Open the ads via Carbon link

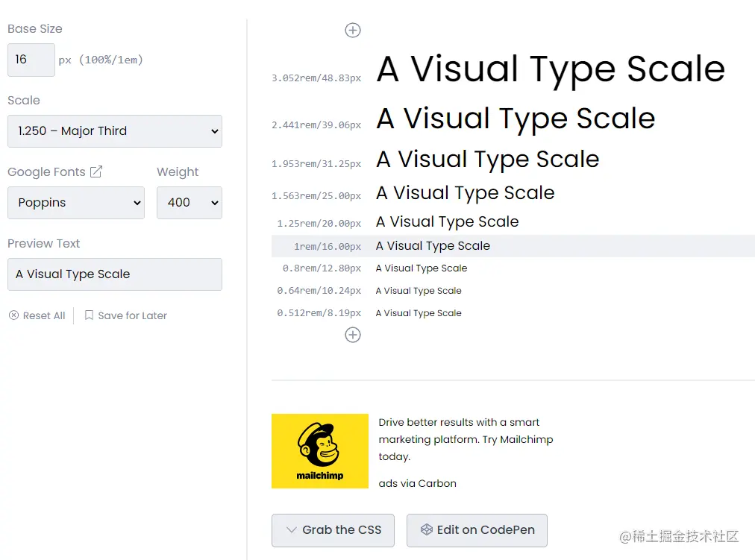(418, 483)
